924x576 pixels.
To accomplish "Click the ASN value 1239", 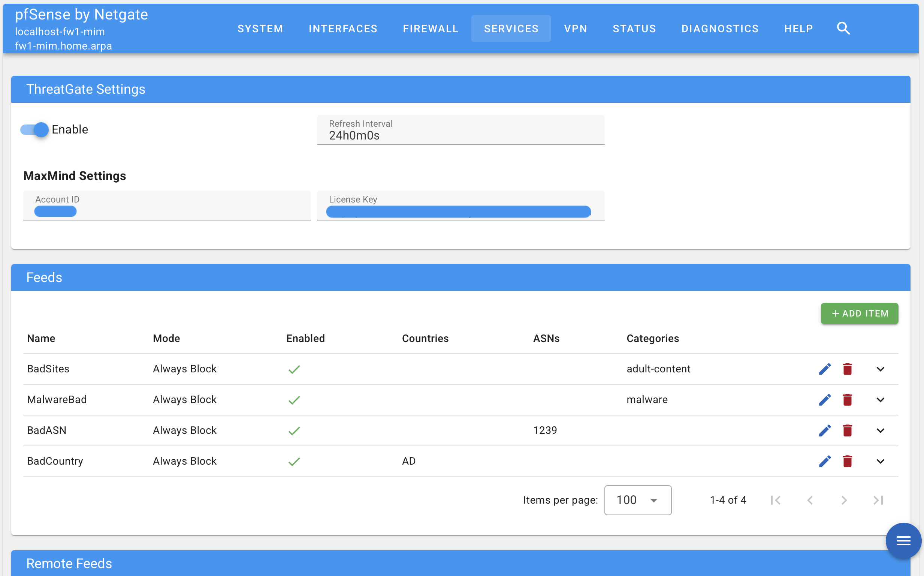I will [545, 430].
